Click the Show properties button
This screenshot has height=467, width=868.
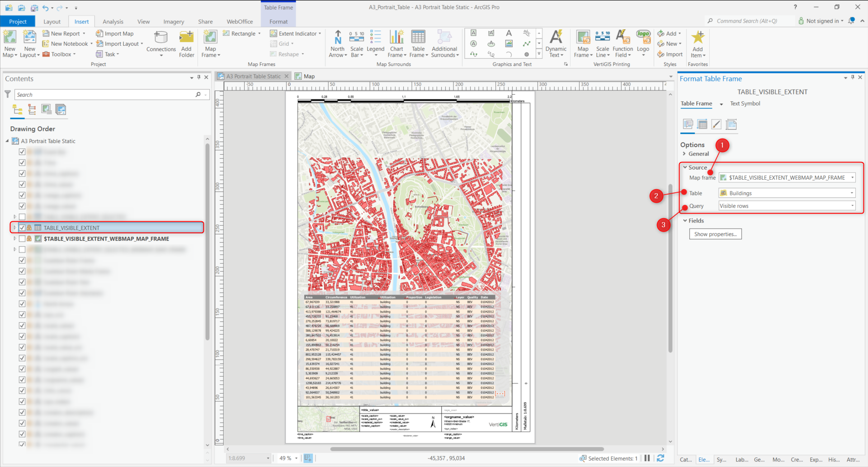tap(715, 234)
